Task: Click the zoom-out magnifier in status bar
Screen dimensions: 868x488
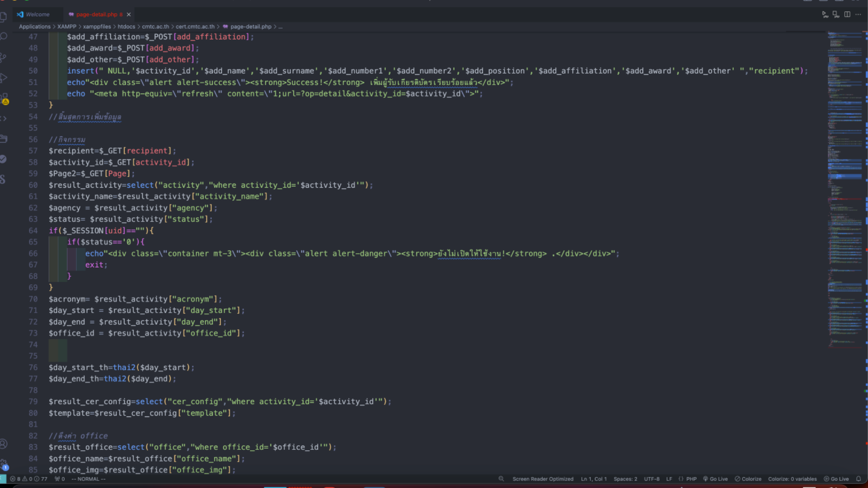Action: pos(501,479)
